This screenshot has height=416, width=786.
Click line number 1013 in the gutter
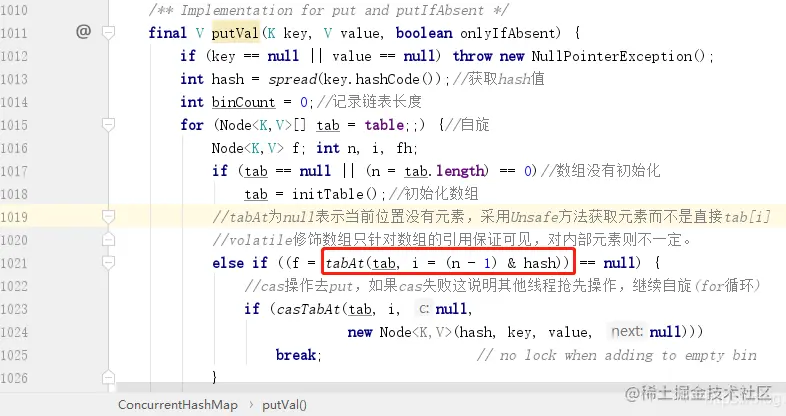tap(14, 79)
